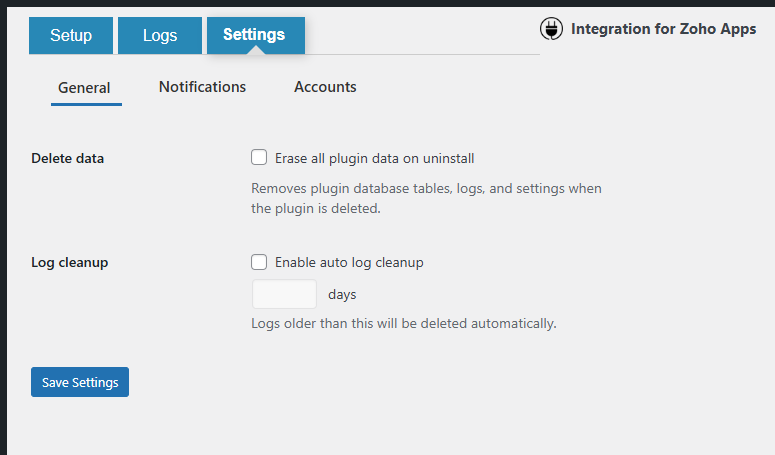Click the 'Erase all plugin data on uninstall' label
This screenshot has width=775, height=455.
tap(374, 158)
